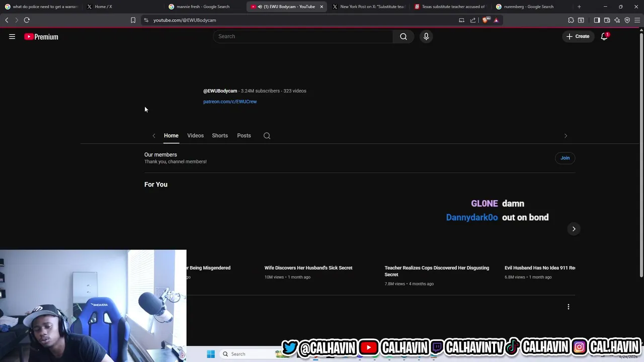Image resolution: width=644 pixels, height=362 pixels.
Task: Open the channel Videos tab
Action: tap(195, 136)
